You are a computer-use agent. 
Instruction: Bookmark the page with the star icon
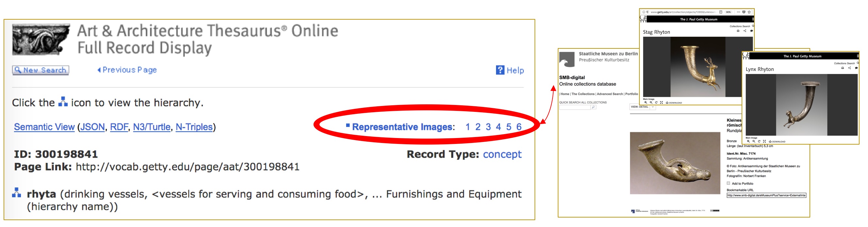coord(749,12)
